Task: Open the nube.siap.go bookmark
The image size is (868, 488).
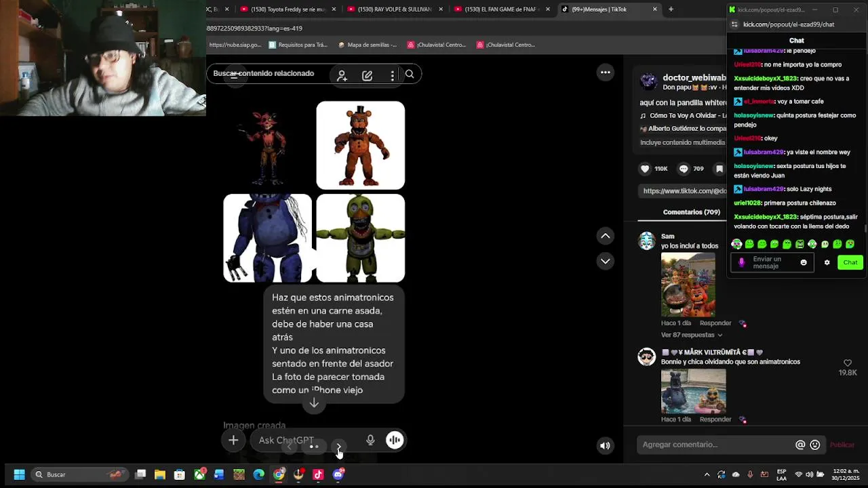Action: tap(235, 45)
